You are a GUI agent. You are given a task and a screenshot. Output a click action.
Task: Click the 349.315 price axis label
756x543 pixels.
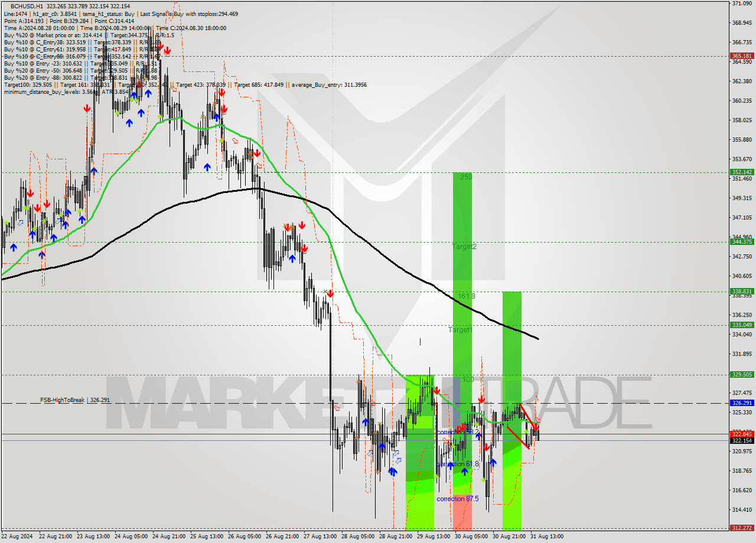click(x=741, y=198)
